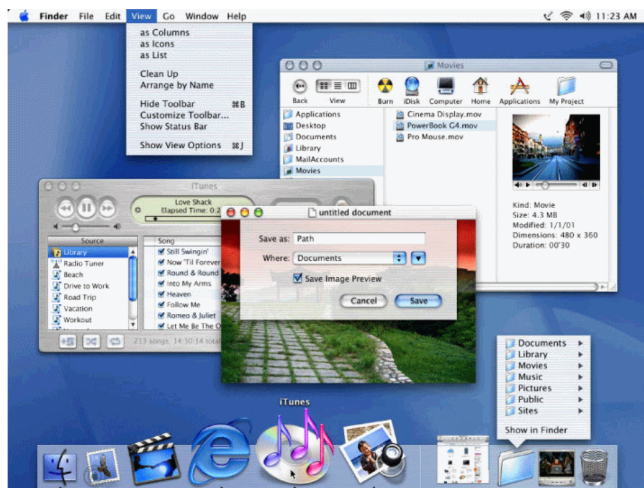Open the Where Documents popup menu
Screen dimensions: 644x488
[350, 258]
